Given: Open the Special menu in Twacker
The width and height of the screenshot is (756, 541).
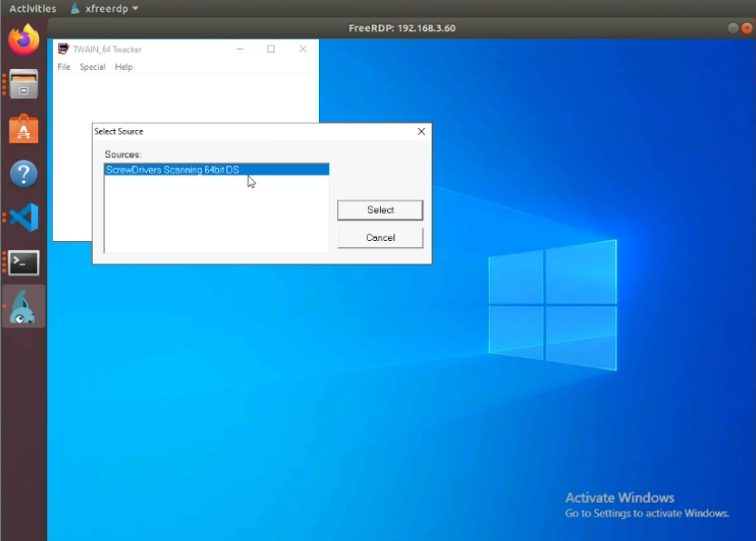Looking at the screenshot, I should [92, 66].
